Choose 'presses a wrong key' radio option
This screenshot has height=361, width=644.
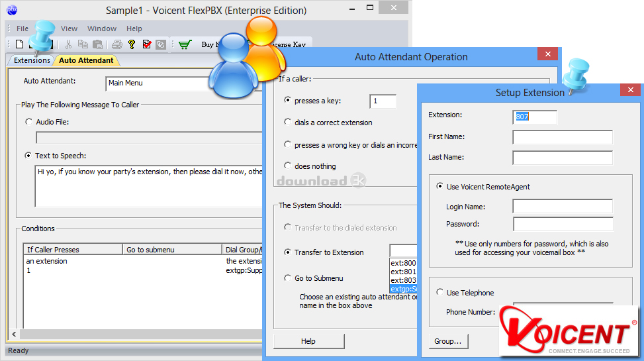point(287,144)
